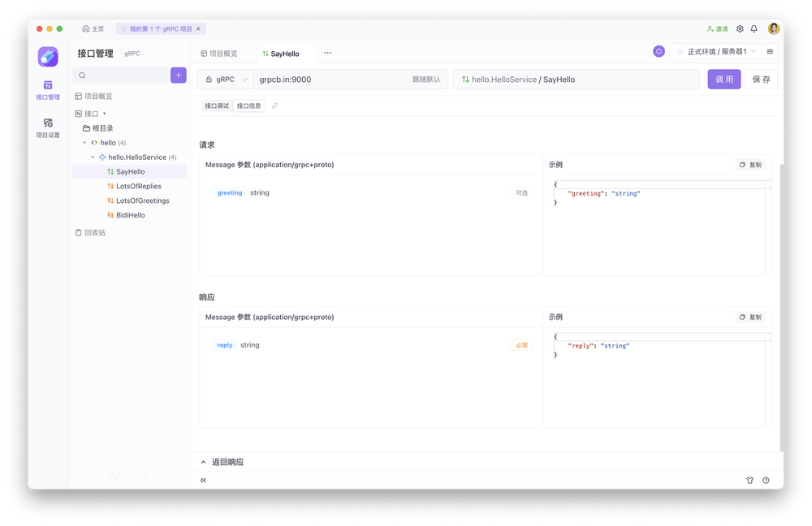This screenshot has height=526, width=812.
Task: Open the 正式环境 / 服务器1 environment dropdown
Action: click(x=717, y=51)
